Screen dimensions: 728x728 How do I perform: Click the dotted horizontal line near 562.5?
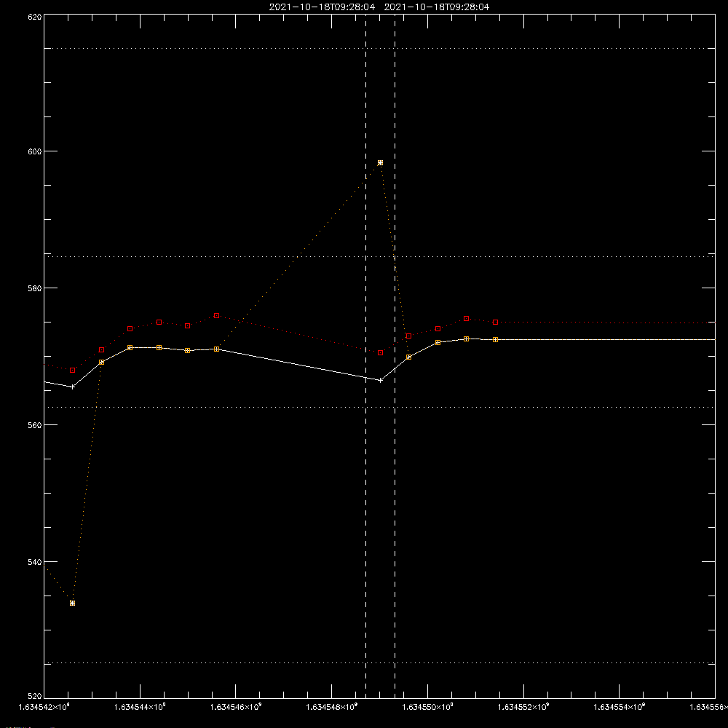tap(379, 407)
